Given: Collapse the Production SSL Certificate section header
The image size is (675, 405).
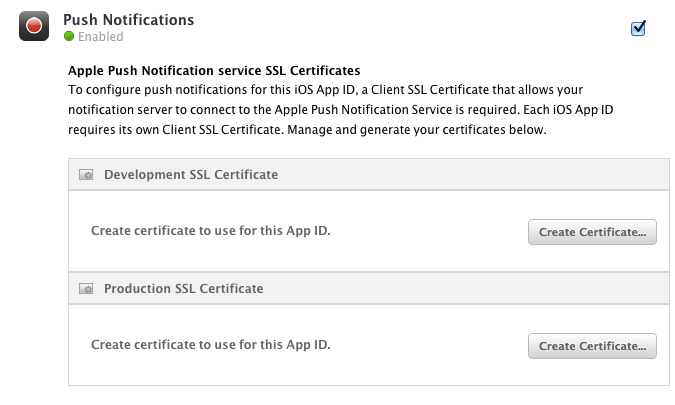Looking at the screenshot, I should click(369, 288).
